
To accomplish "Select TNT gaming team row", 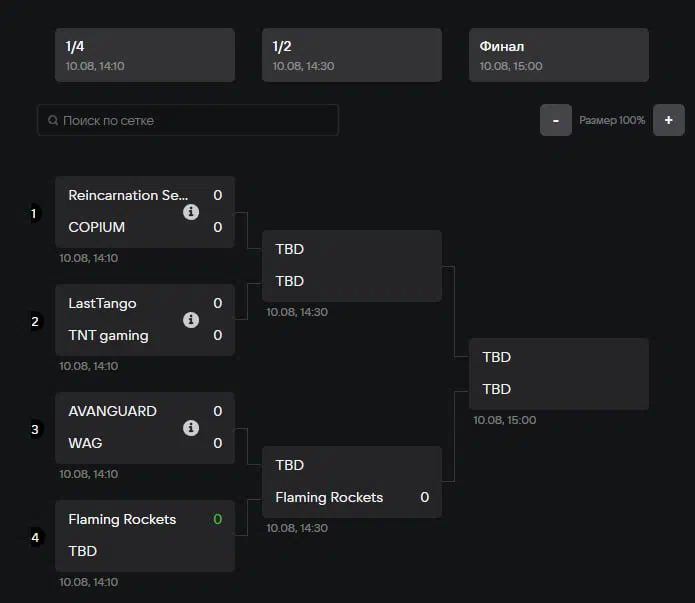I will (x=108, y=335).
